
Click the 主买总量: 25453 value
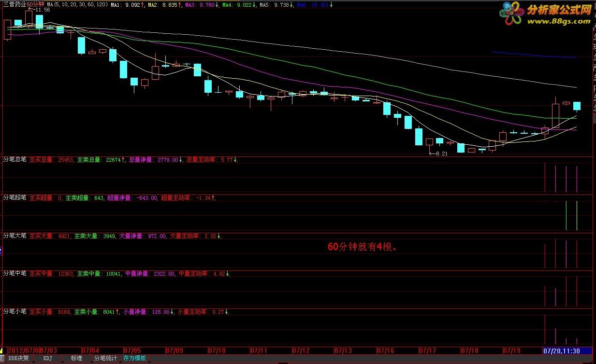coord(51,159)
